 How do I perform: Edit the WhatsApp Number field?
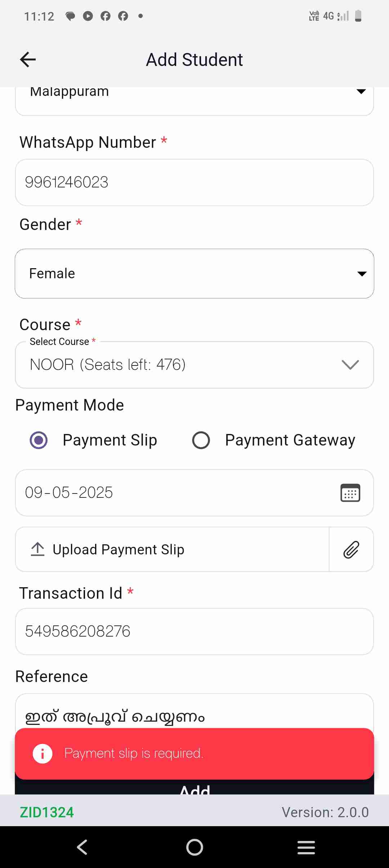tap(194, 182)
